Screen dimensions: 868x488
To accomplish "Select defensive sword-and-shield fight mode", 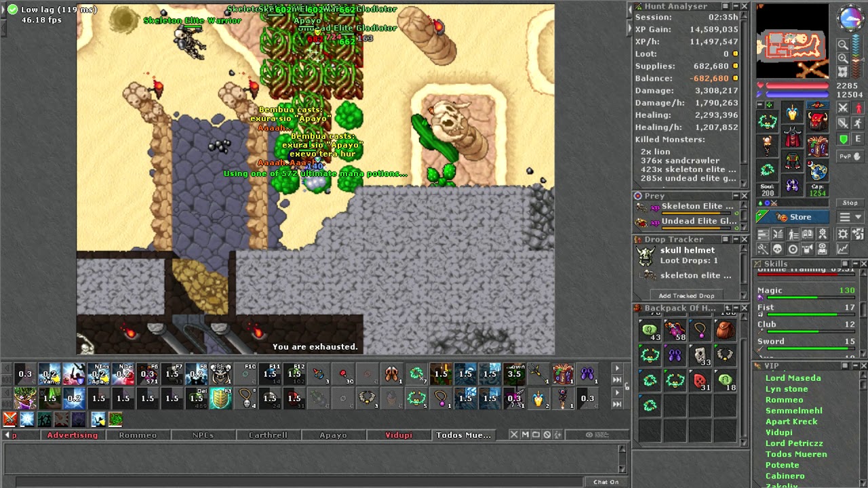I will point(843,123).
